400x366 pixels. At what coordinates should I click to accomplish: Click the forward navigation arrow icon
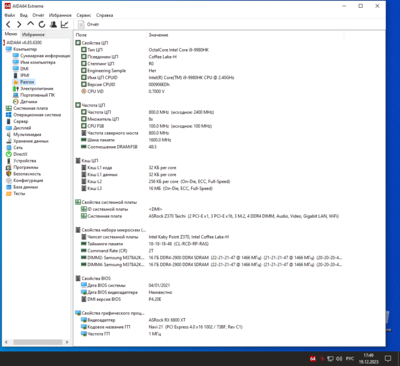click(x=19, y=24)
